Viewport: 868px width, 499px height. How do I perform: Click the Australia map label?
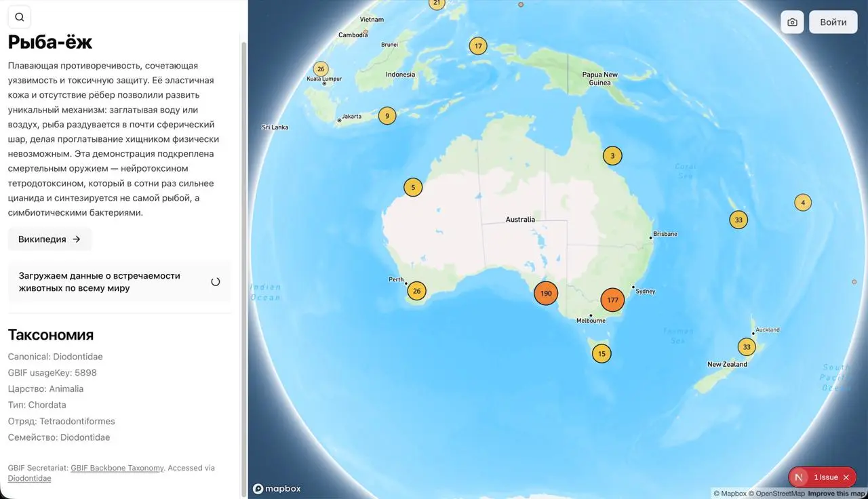[x=520, y=220]
